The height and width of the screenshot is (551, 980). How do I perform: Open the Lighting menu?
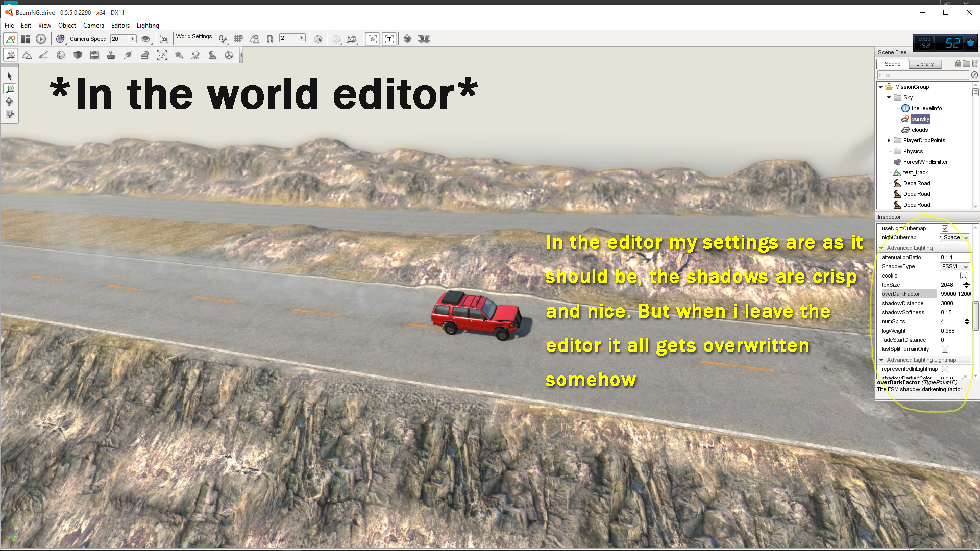pos(148,26)
